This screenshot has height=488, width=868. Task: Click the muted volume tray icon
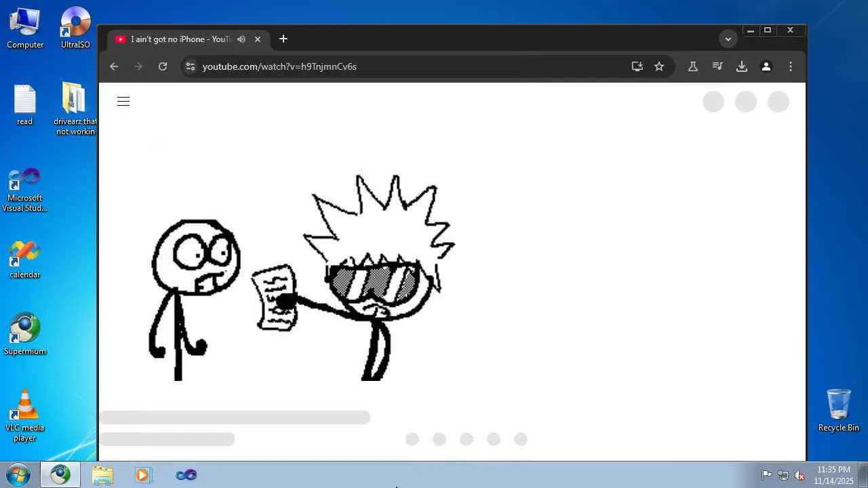coord(800,475)
